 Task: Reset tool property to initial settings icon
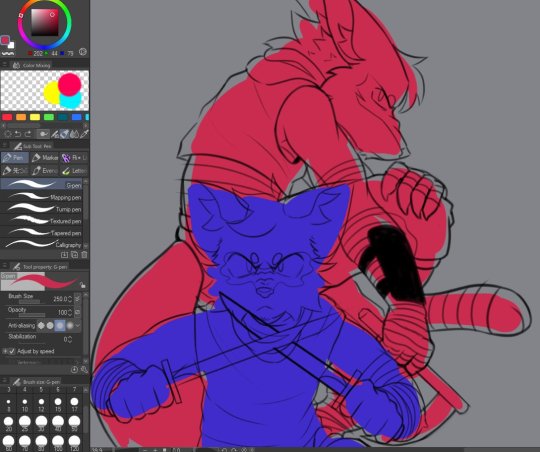tap(74, 370)
